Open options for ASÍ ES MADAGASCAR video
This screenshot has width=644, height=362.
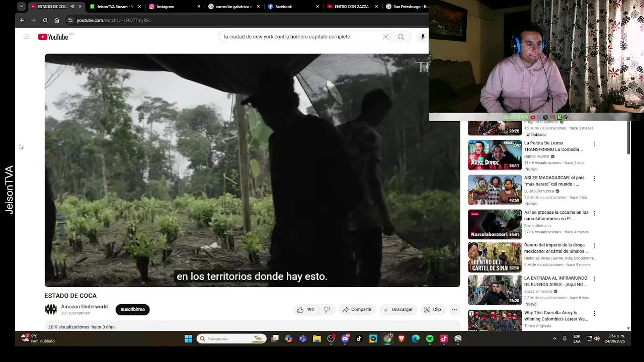[594, 178]
